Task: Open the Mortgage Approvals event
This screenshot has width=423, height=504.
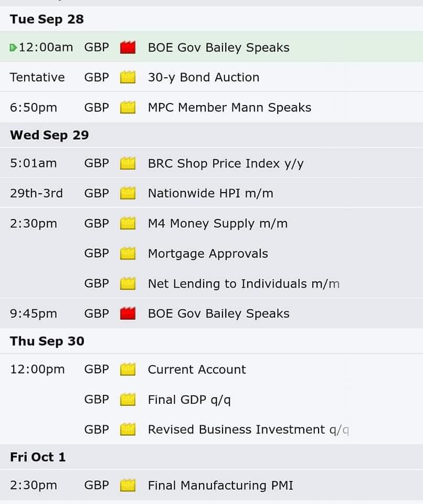Action: point(208,254)
